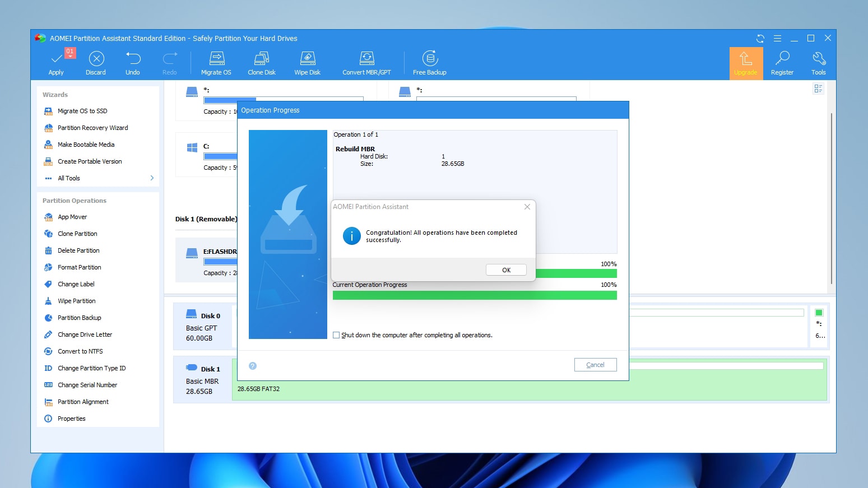The image size is (868, 488).
Task: Click the Current Operation Progress bar
Action: pyautogui.click(x=475, y=295)
